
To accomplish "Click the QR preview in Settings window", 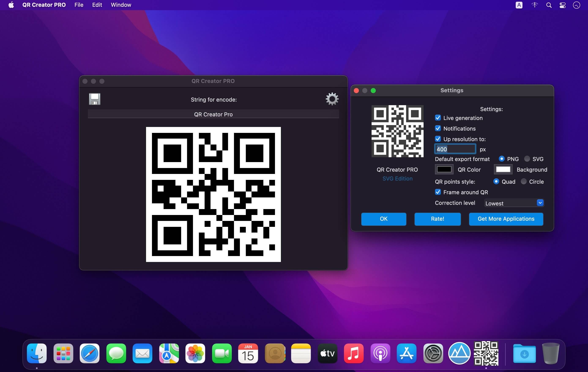I will [x=397, y=131].
